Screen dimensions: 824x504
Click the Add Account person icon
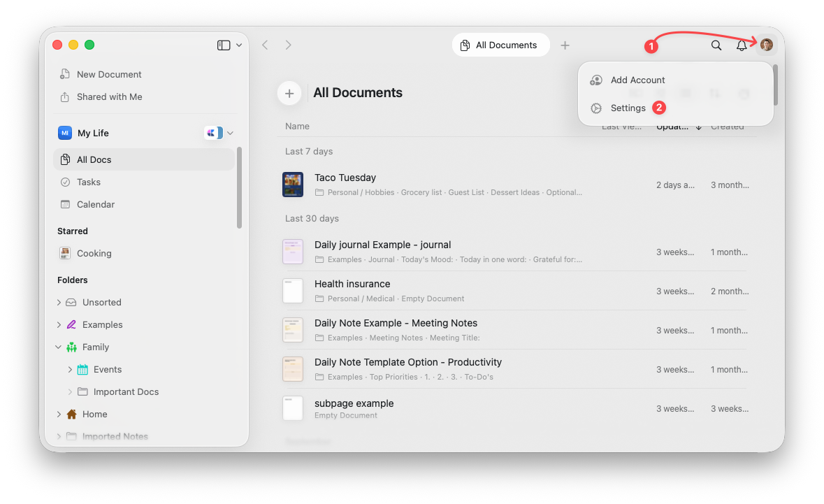[596, 80]
